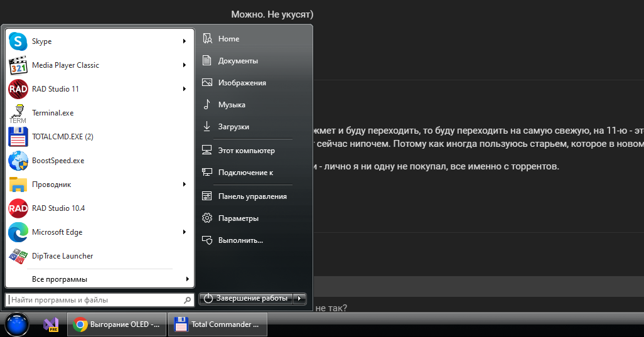Click the Terminal.exe label

tap(53, 113)
